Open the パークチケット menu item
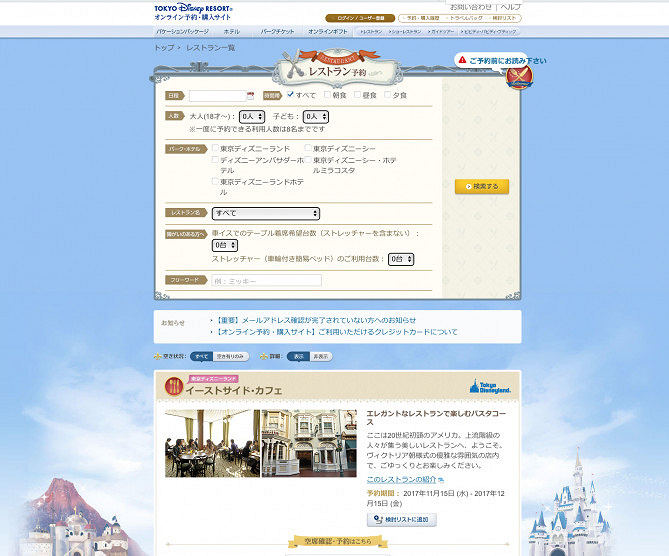 pos(277,32)
